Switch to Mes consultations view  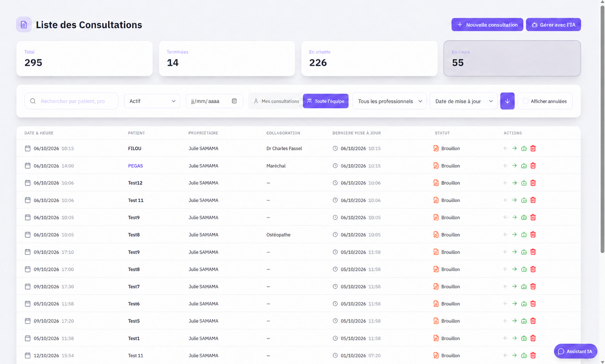tap(276, 101)
